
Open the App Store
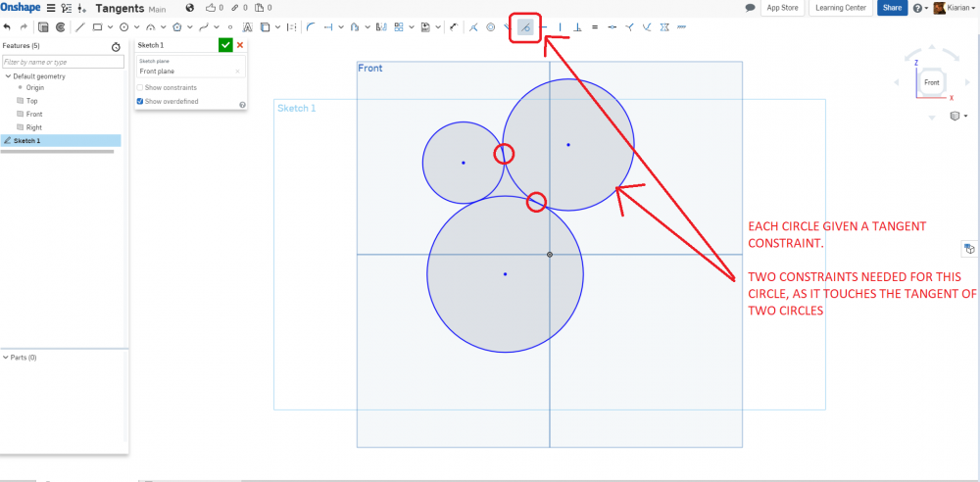point(782,8)
